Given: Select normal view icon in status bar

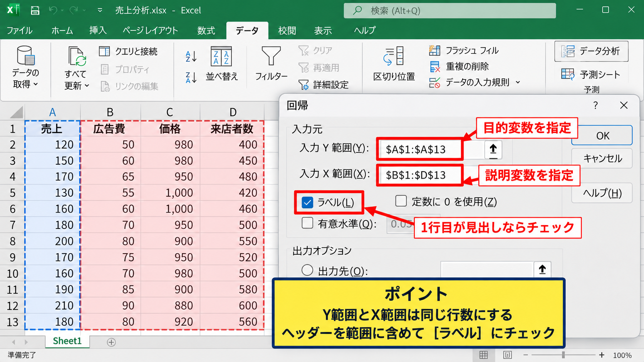Looking at the screenshot, I should [x=484, y=355].
